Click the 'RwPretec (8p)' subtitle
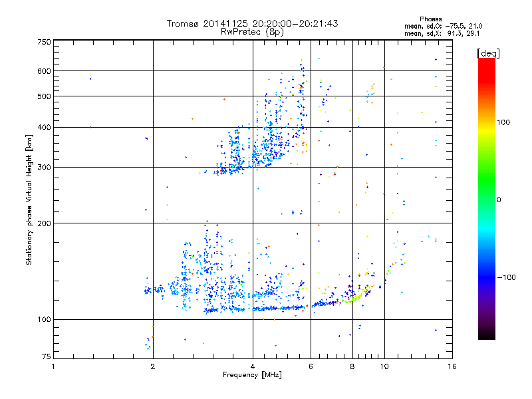 click(x=252, y=32)
